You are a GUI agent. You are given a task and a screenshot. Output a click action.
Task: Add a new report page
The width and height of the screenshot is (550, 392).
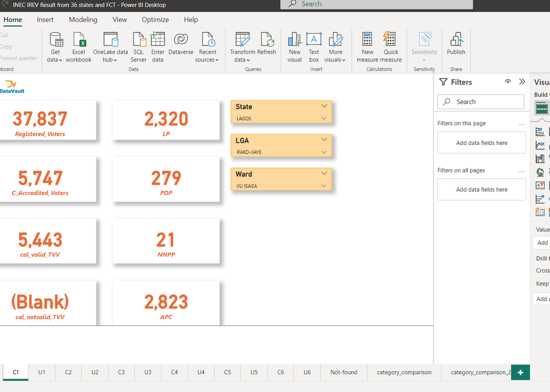click(520, 372)
